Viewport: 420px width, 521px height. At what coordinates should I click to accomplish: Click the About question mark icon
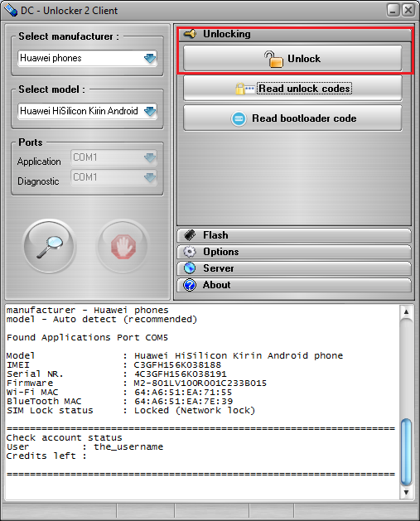pos(190,285)
